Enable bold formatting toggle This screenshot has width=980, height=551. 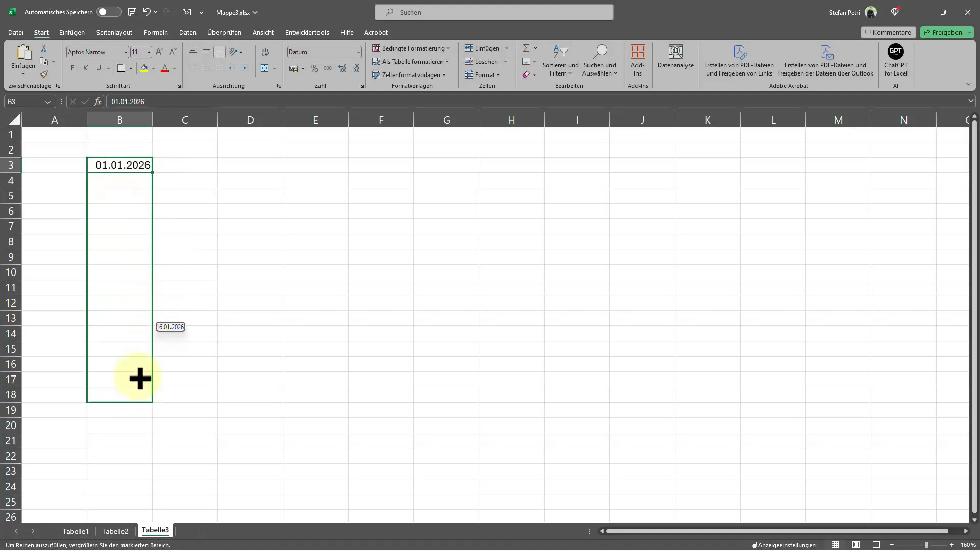[x=72, y=68]
